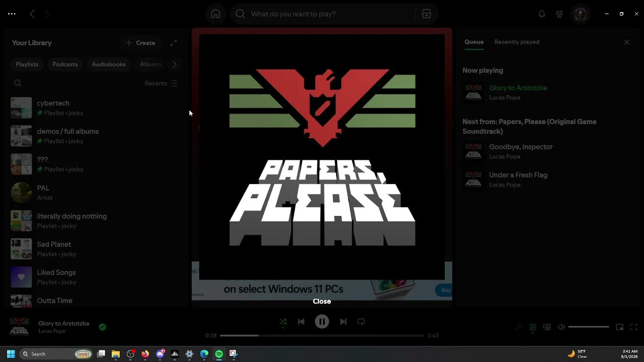Go back with the left arrow
The height and width of the screenshot is (362, 644).
pyautogui.click(x=32, y=14)
